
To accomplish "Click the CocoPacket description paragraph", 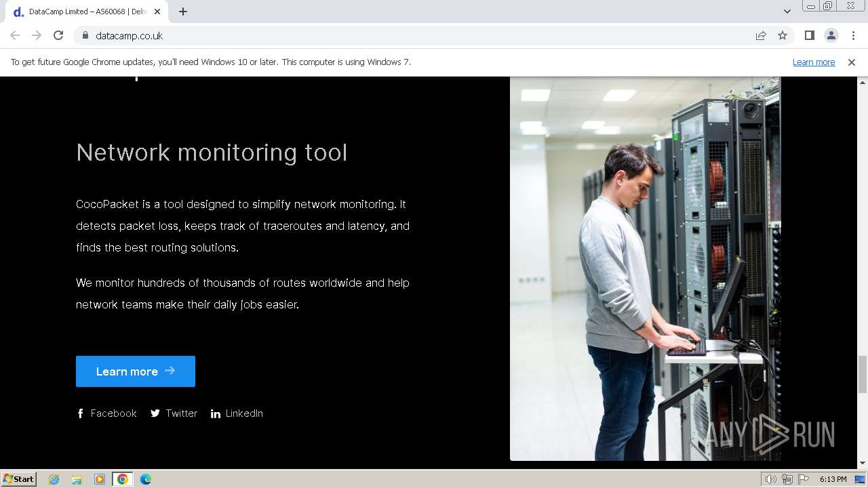I will click(x=243, y=226).
